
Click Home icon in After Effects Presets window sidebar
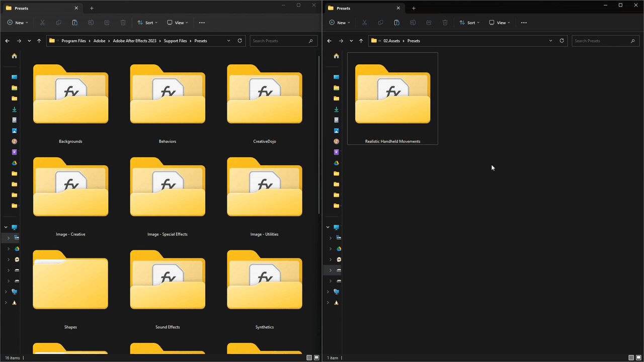14,56
